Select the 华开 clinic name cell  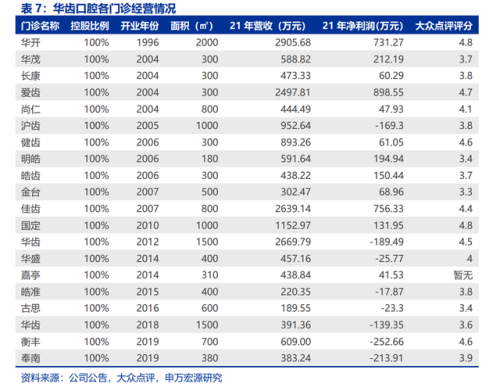click(x=31, y=43)
